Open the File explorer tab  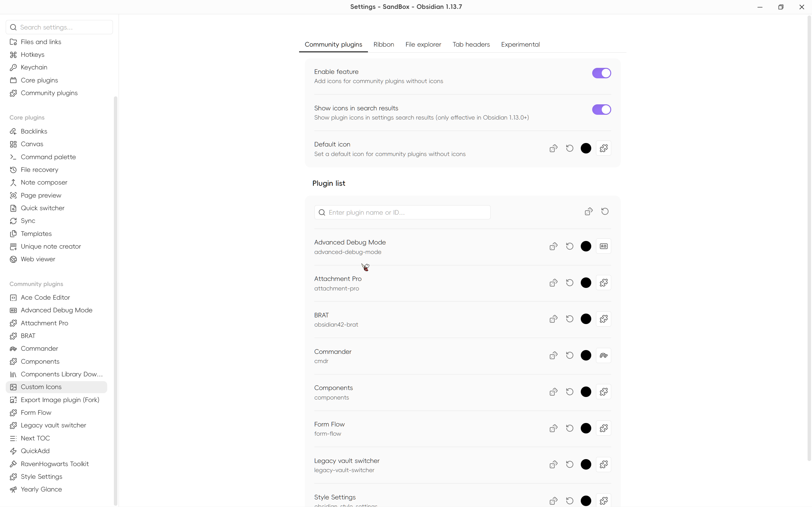coord(423,45)
